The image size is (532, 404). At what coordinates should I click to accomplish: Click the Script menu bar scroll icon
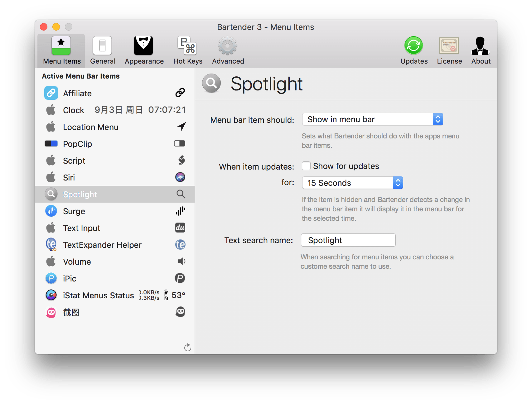pos(181,160)
